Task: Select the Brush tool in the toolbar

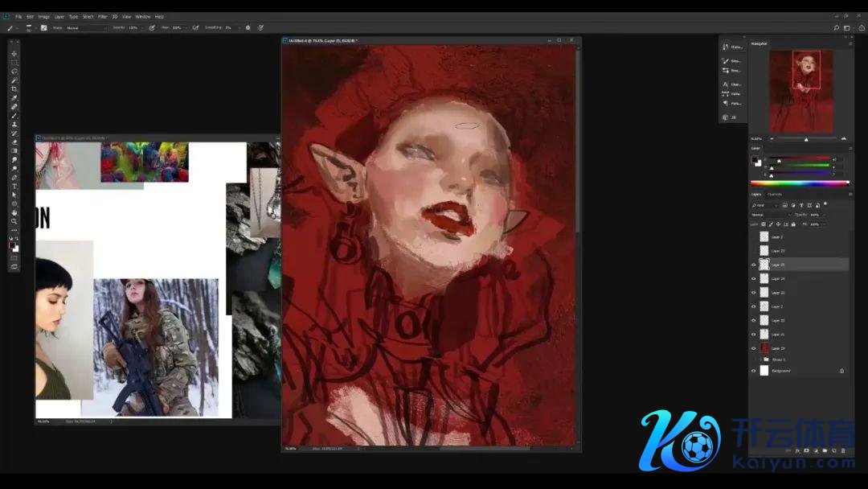Action: [14, 116]
